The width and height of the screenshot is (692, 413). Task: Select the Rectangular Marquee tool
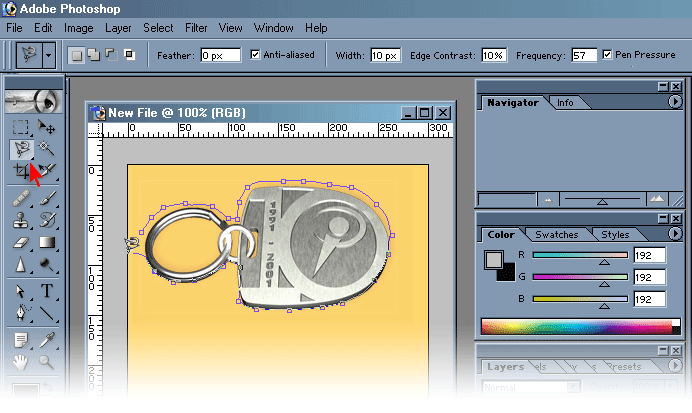click(x=20, y=127)
